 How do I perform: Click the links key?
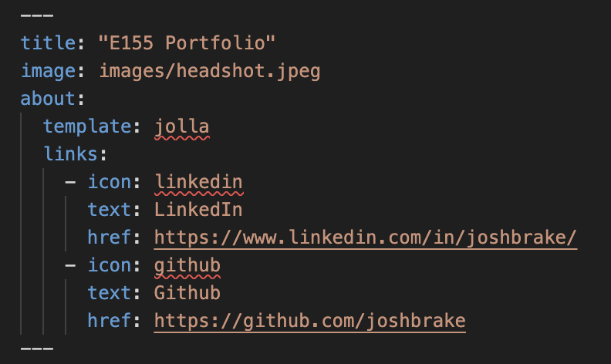pyautogui.click(x=70, y=154)
